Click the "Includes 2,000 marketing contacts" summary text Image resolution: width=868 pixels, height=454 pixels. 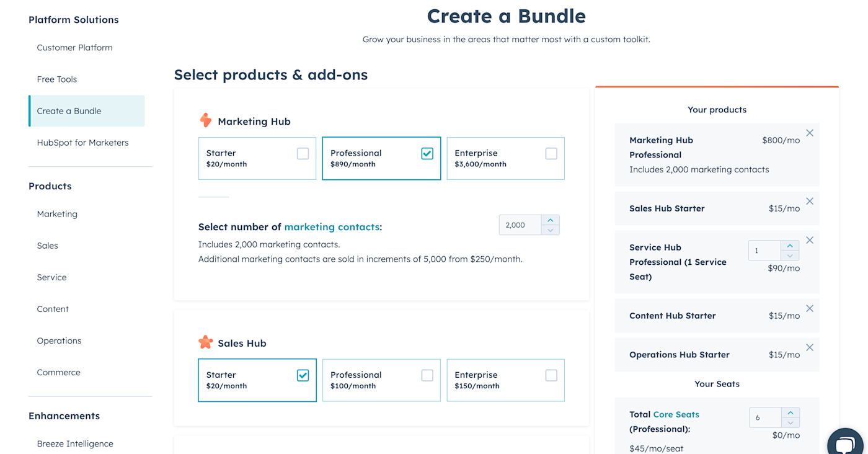[699, 169]
